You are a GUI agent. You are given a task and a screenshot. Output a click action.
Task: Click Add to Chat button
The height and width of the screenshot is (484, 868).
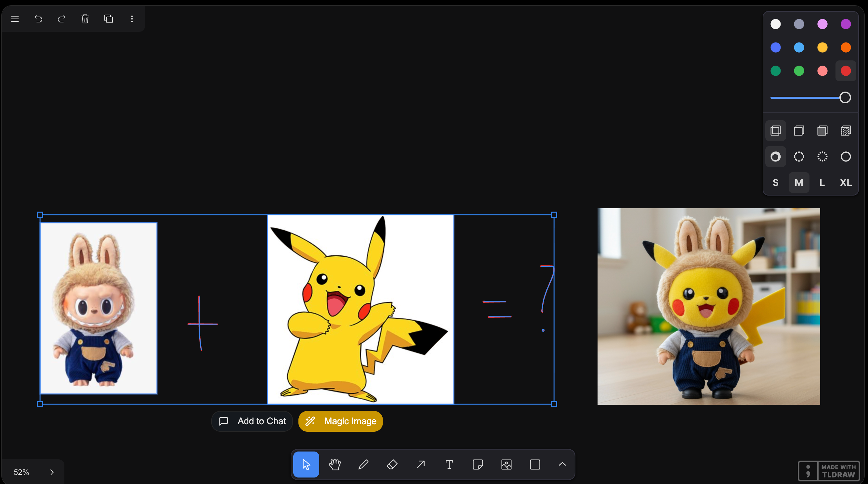(252, 421)
